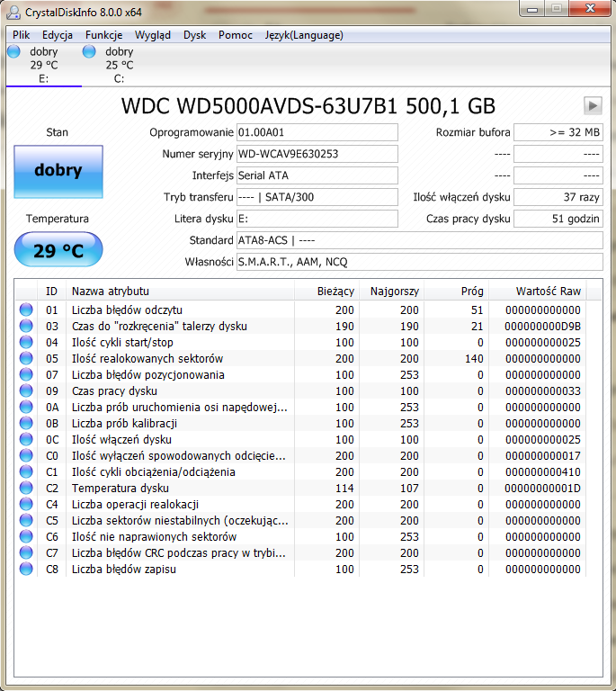Click the next disk arrow button
This screenshot has width=616, height=691.
pyautogui.click(x=593, y=106)
